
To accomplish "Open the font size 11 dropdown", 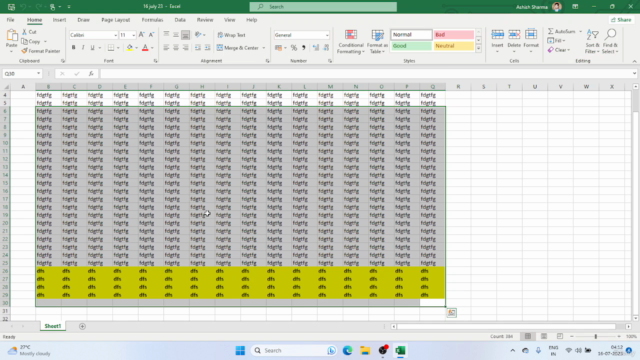I will click(133, 36).
